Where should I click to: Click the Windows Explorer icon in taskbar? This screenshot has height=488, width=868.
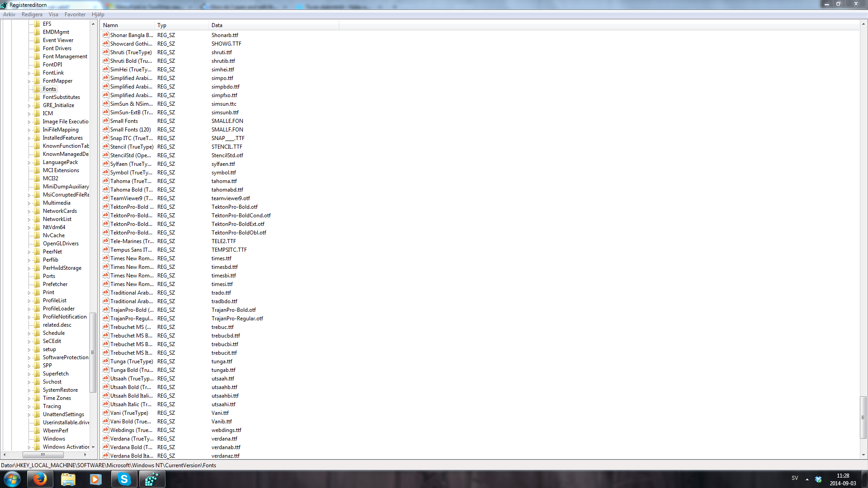[67, 479]
